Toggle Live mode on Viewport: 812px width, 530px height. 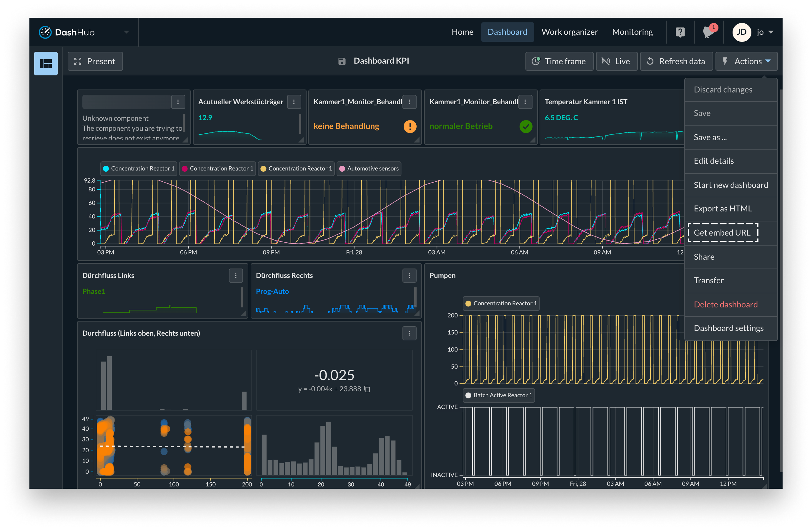coord(617,62)
